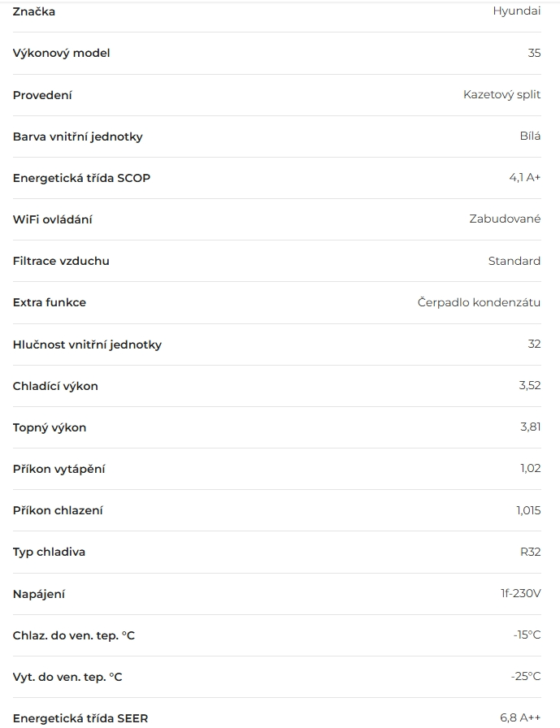Click the Hlučnost vnitřní jednotky label
560x728 pixels.
point(87,344)
